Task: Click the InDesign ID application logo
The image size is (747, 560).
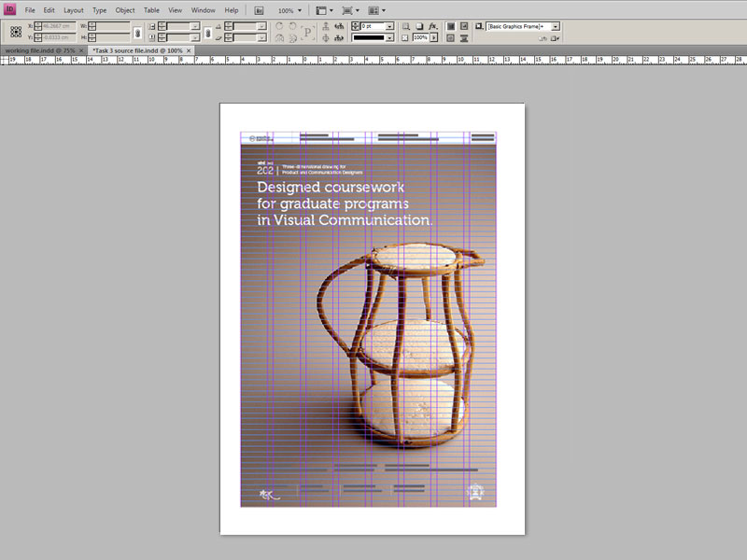Action: 9,9
